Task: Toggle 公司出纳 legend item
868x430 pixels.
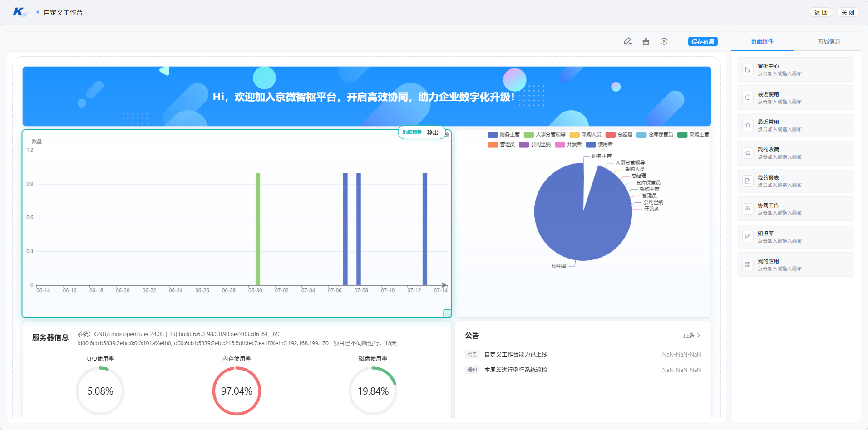Action: (535, 145)
